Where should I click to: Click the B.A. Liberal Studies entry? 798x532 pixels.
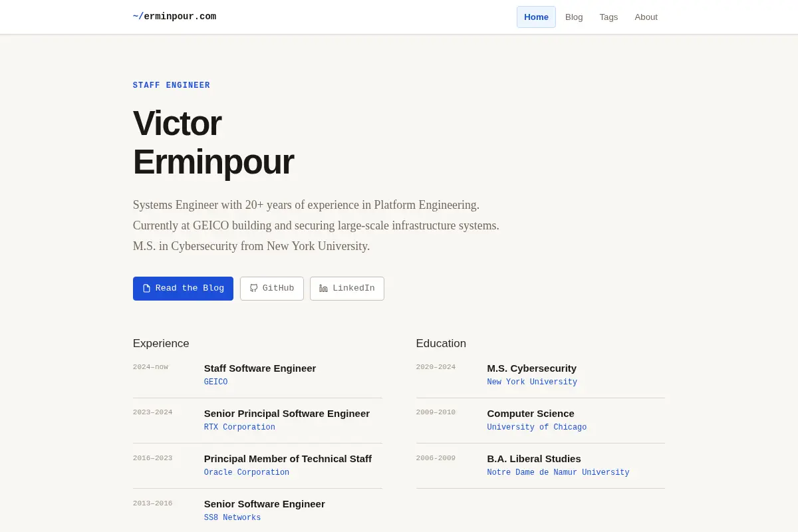click(534, 459)
